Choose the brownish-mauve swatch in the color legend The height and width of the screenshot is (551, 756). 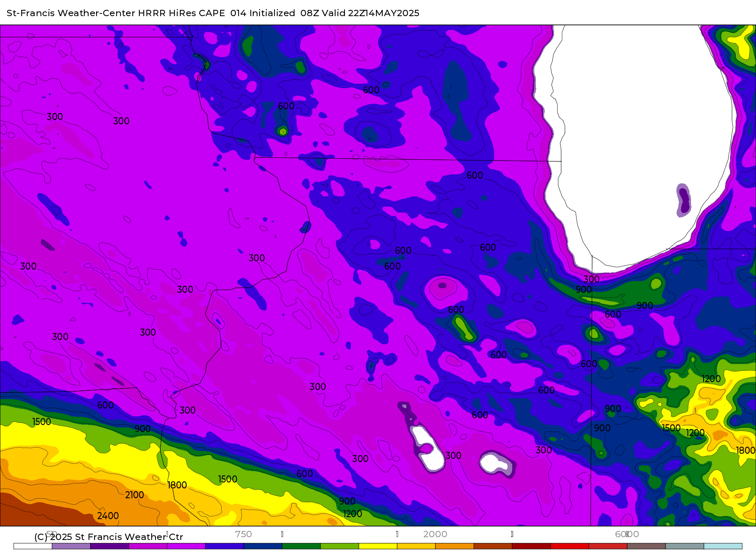[646, 546]
